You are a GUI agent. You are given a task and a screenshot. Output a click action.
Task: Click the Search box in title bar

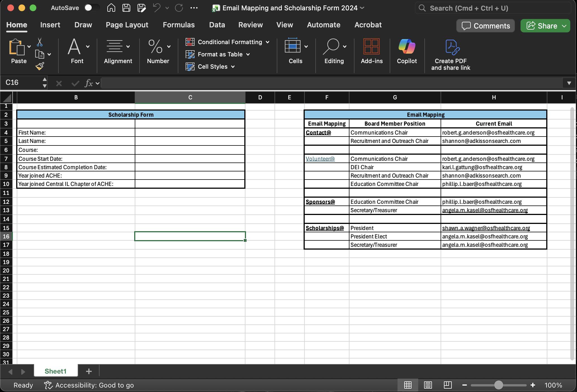click(x=493, y=8)
